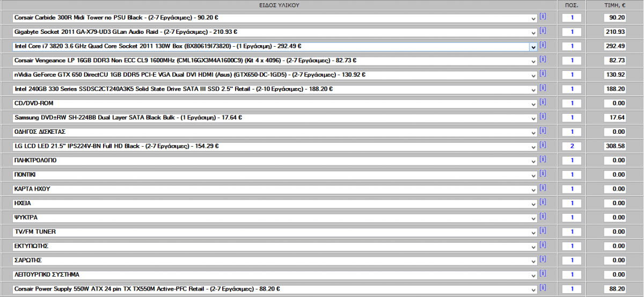Edit quantity for Gigabyte motherboard row
This screenshot has width=644, height=297.
pos(572,32)
